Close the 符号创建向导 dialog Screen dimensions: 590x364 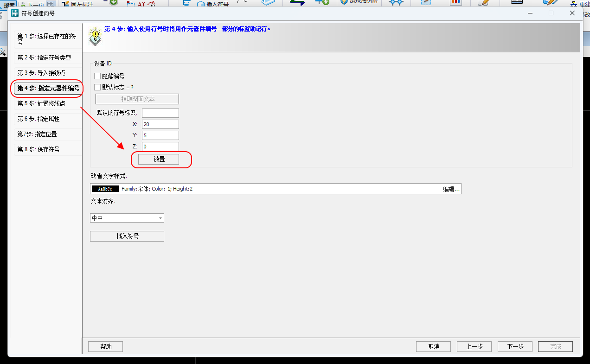572,13
